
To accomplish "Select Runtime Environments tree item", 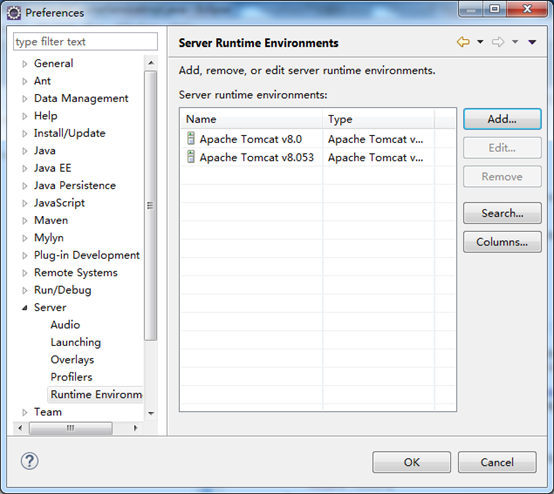I will click(95, 394).
